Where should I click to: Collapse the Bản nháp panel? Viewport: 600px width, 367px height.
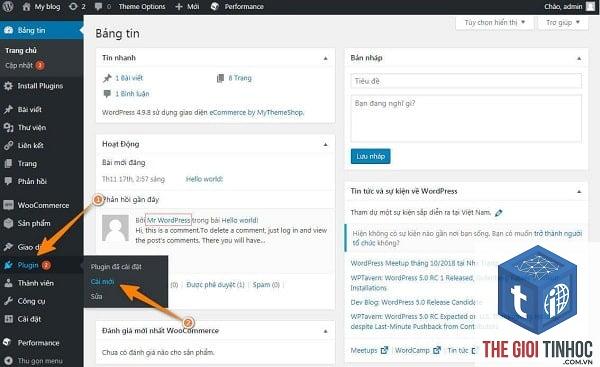pos(579,58)
